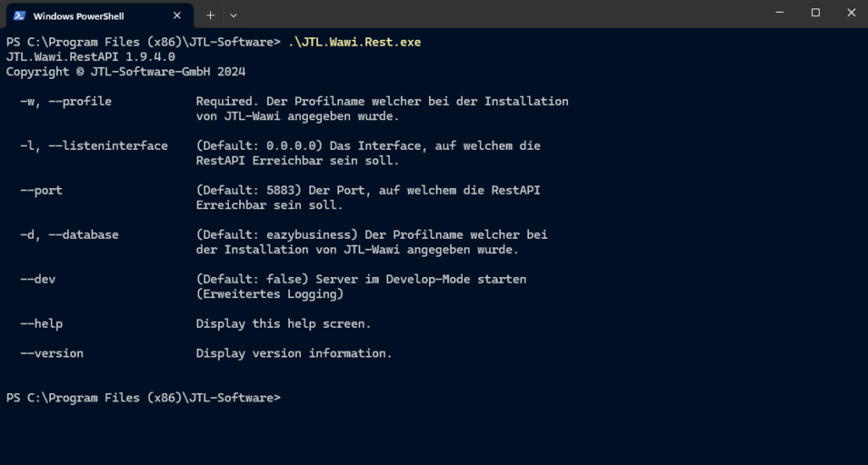Open a new terminal tab
Image resolution: width=868 pixels, height=465 pixels.
[210, 15]
